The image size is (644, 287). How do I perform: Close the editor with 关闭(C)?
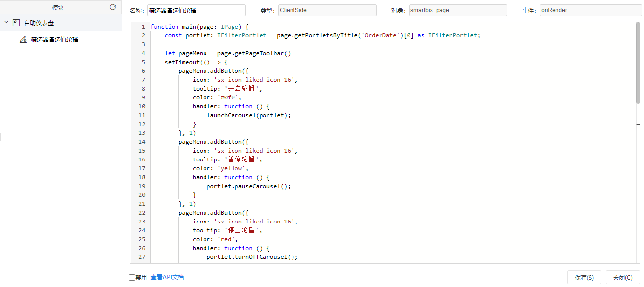point(623,277)
